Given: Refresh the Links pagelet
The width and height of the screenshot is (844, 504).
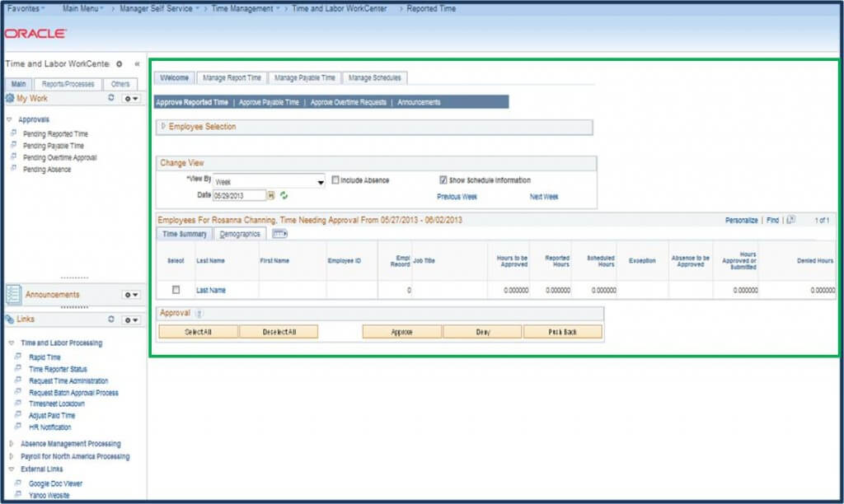Looking at the screenshot, I should point(111,319).
